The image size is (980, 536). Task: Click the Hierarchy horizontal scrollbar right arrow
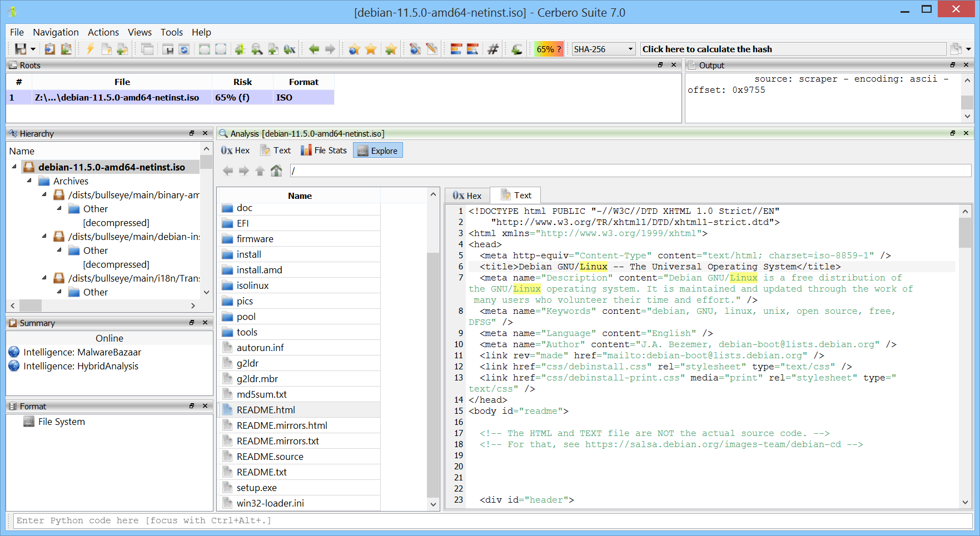tap(193, 305)
